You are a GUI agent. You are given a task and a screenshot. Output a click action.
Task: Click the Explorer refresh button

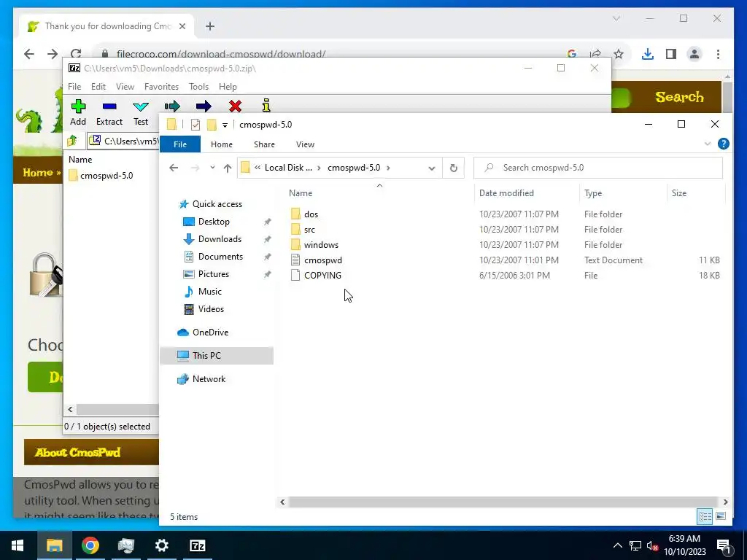tap(454, 168)
